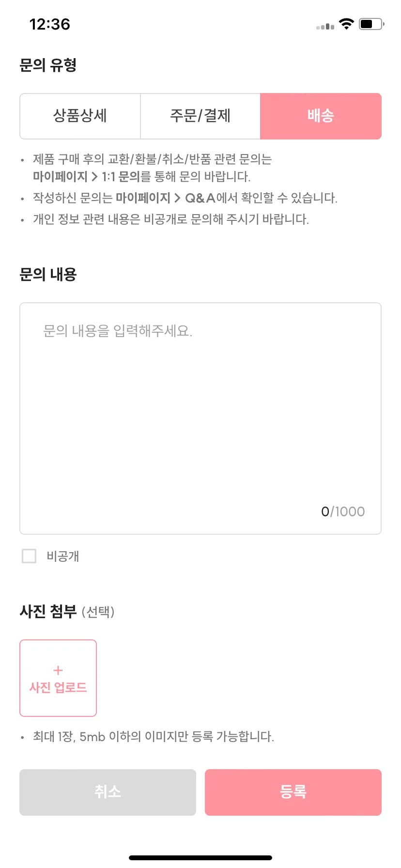
Task: Click the 마이페이지 > 1:1 문의 bold text
Action: (86, 176)
